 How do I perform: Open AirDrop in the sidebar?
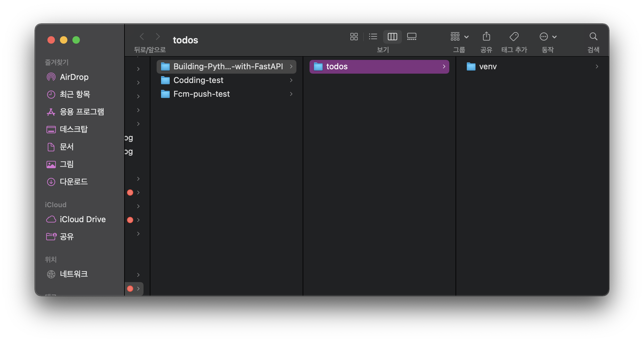[74, 77]
